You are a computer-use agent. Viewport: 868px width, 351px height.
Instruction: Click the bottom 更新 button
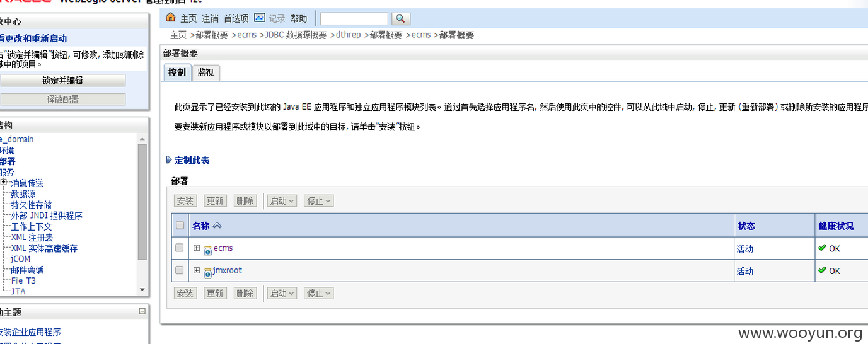pos(215,294)
